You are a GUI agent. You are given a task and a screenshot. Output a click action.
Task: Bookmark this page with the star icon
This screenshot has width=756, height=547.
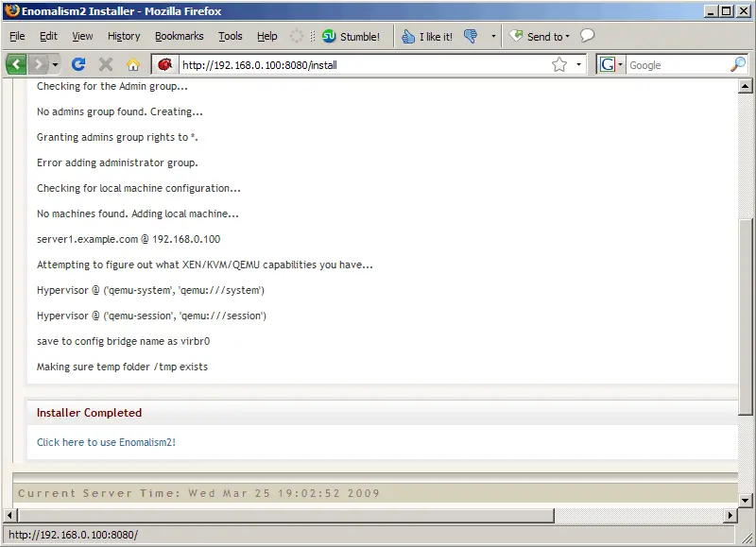(559, 64)
